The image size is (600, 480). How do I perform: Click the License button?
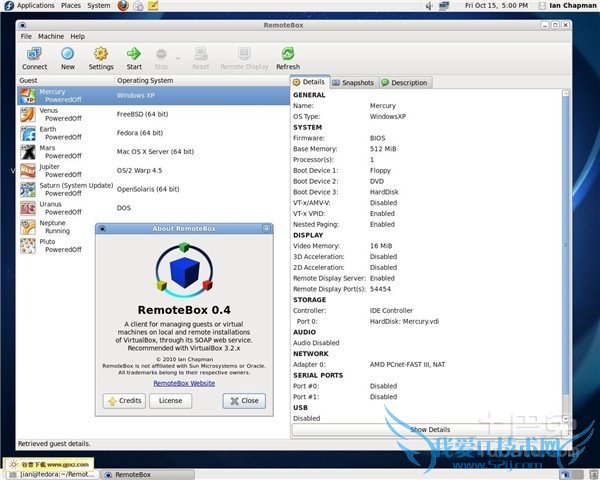(170, 401)
